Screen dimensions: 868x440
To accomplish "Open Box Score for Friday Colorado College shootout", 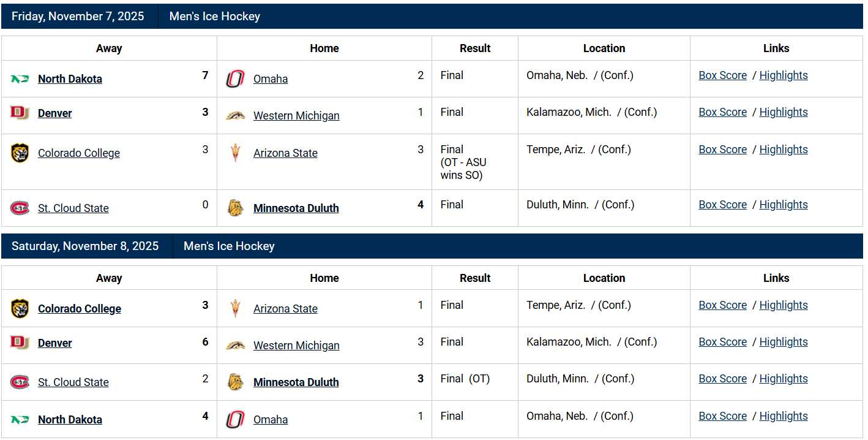I will click(723, 150).
